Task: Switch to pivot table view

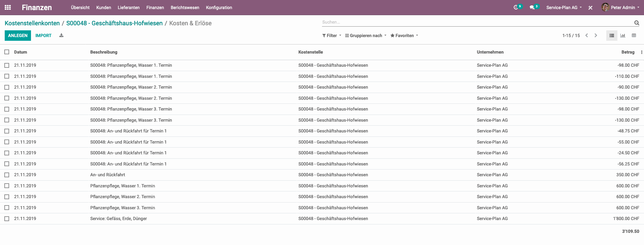Action: click(x=634, y=35)
